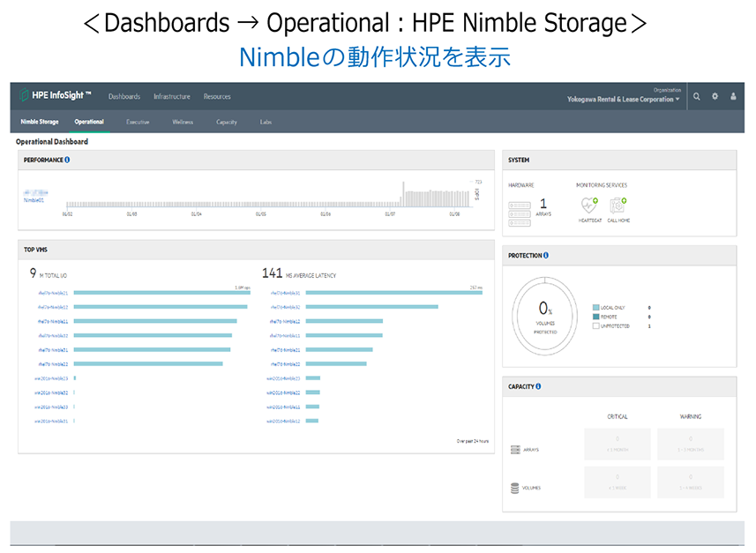Switch to the Executive tab
Viewport: 756px width, 553px height.
point(138,122)
